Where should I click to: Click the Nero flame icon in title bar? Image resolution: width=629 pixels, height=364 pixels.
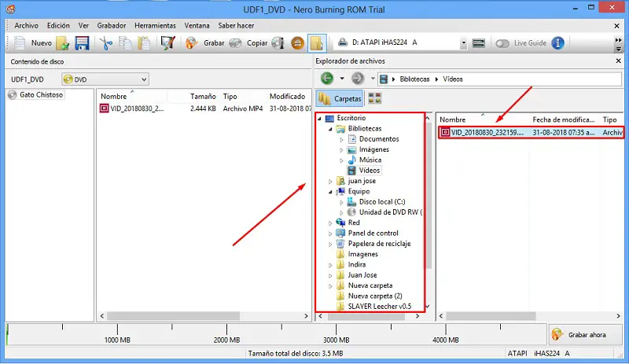pos(11,9)
